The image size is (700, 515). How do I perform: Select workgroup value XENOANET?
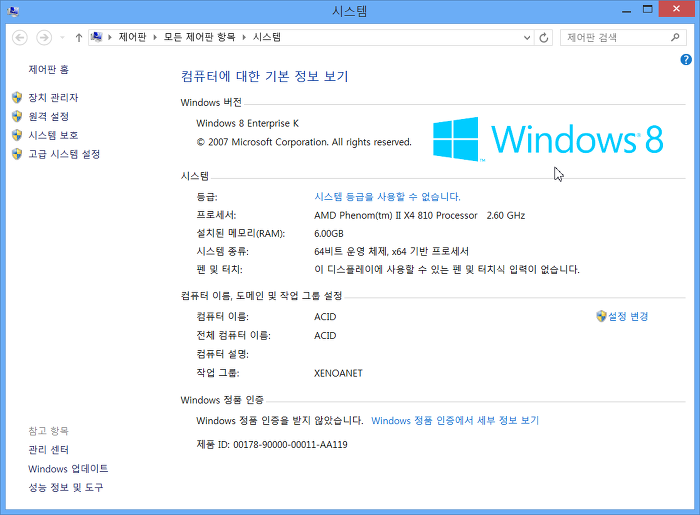(x=338, y=373)
